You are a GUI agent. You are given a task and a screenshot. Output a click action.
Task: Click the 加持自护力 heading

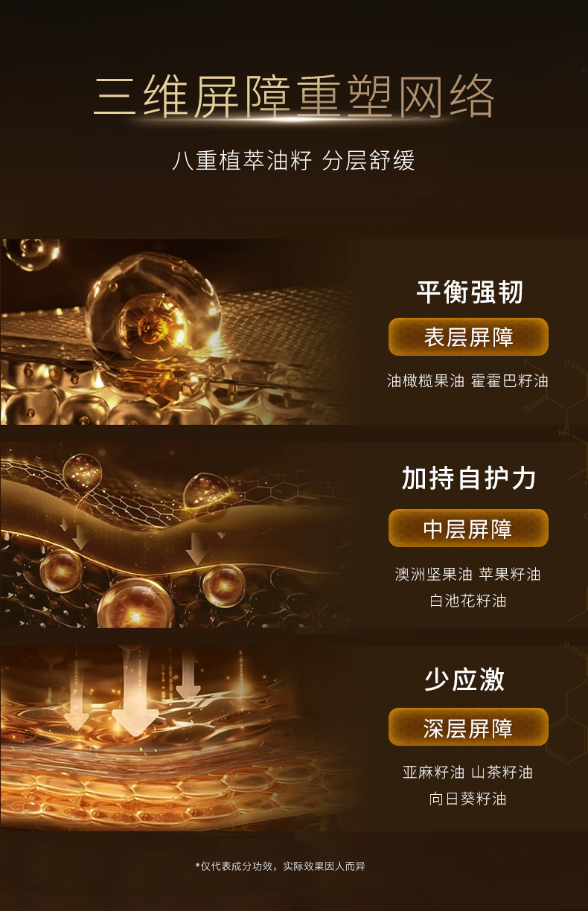coord(469,478)
